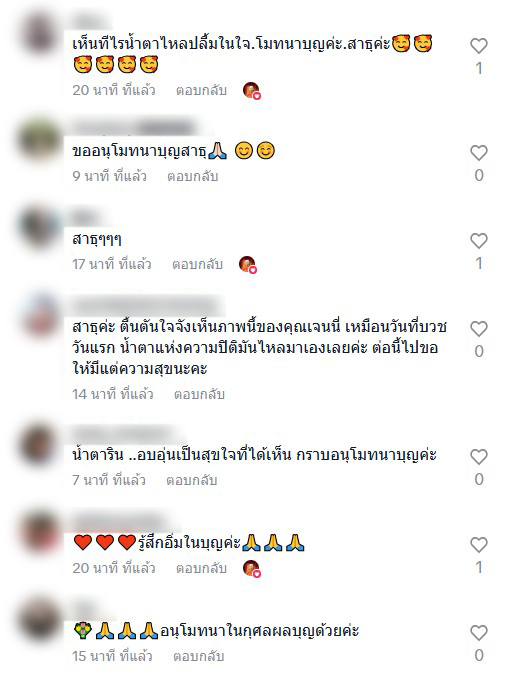Like the "สาธุๆๆๆ" comment

tap(479, 241)
